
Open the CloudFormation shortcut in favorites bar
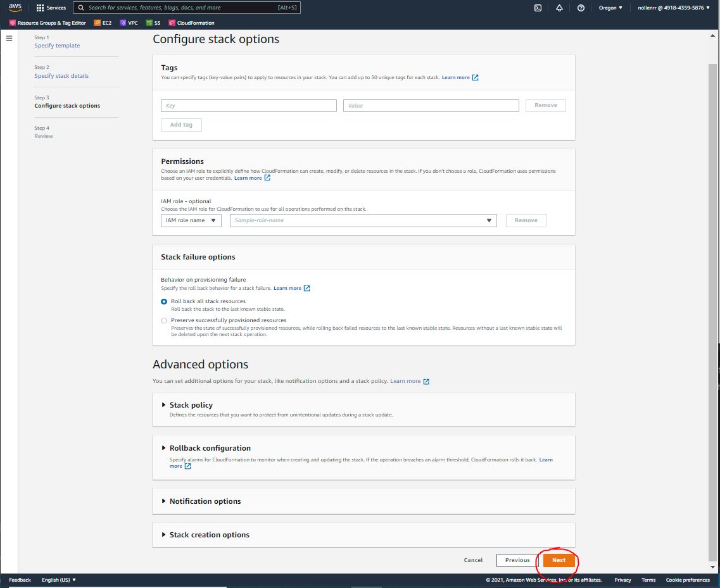point(191,23)
